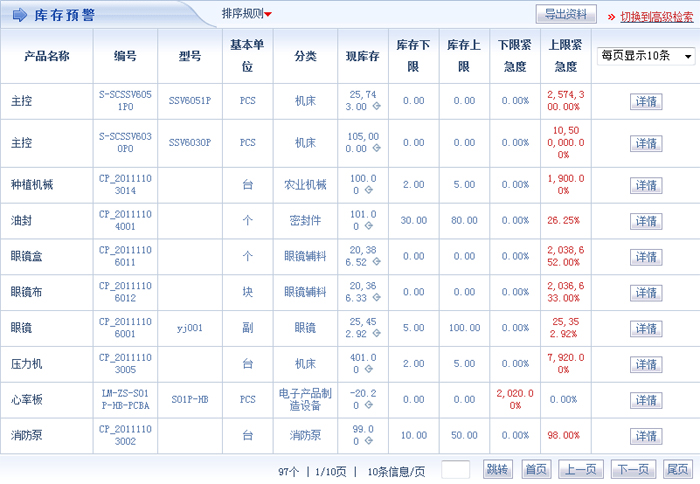Click the 首页 first page button
700x484 pixels.
point(536,469)
